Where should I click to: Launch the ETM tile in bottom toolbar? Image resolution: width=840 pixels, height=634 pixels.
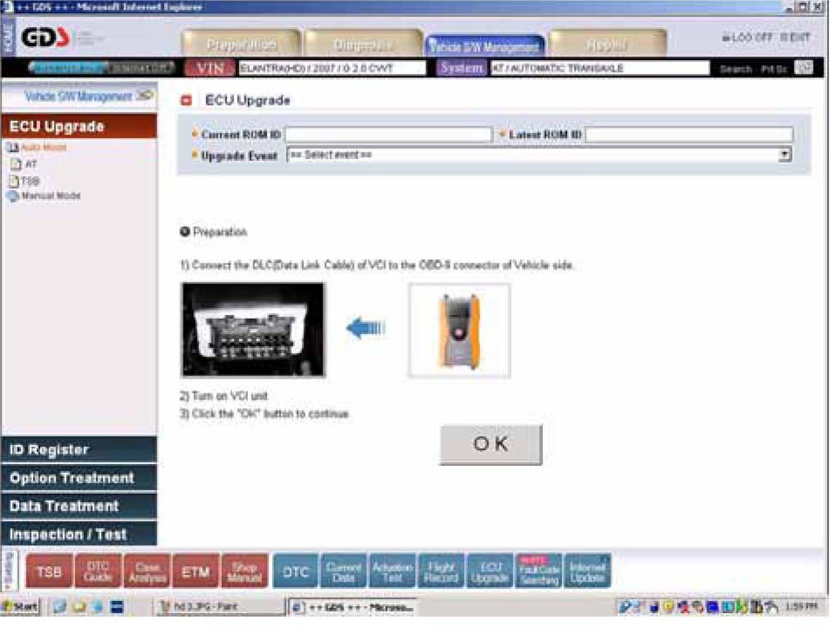coord(196,571)
